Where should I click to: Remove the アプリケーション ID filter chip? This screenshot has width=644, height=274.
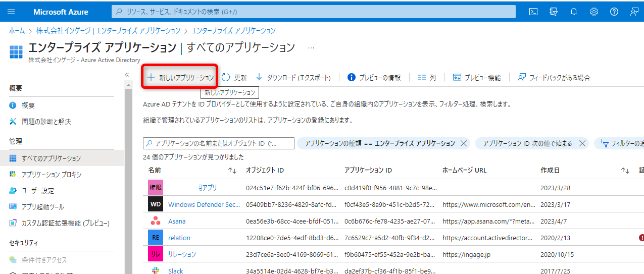click(x=582, y=143)
